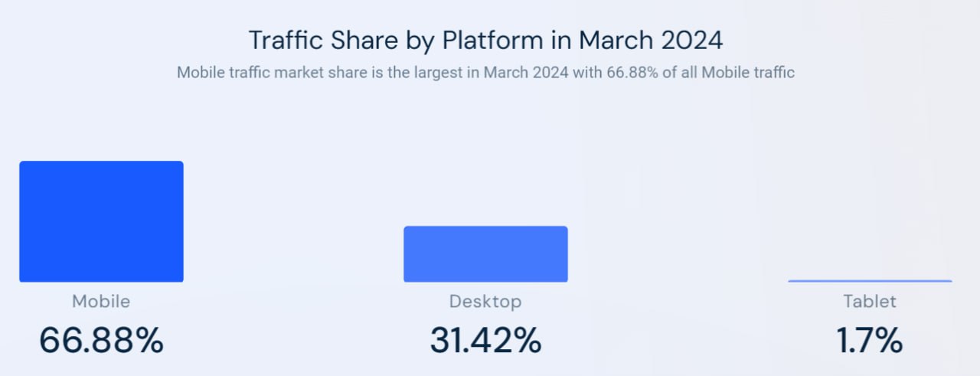
Task: Click the Traffic Share by Platform heading
Action: (x=485, y=39)
